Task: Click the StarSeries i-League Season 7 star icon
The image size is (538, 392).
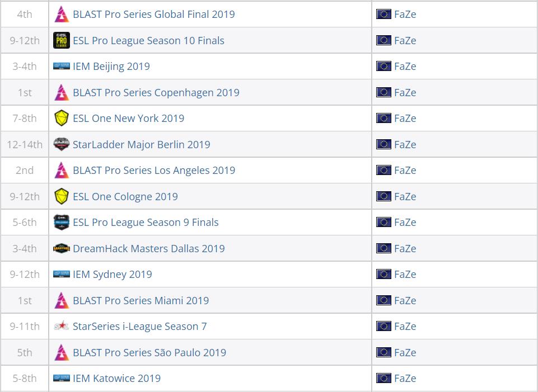Action: point(62,326)
